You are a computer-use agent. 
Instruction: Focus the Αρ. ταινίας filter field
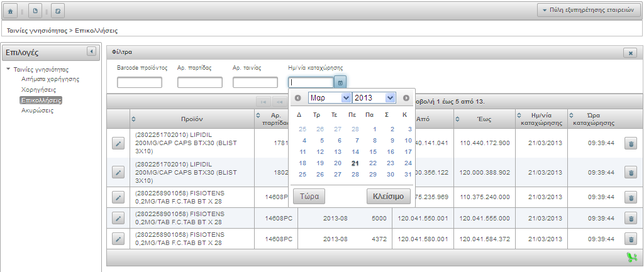click(x=255, y=82)
